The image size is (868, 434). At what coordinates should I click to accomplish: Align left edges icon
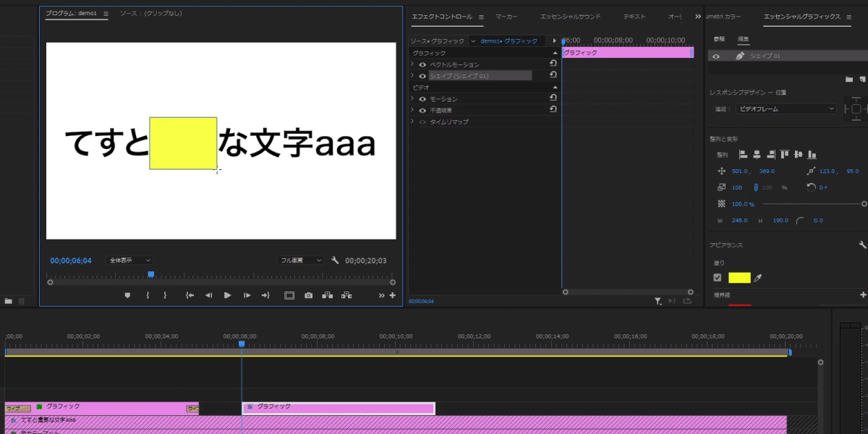[743, 154]
